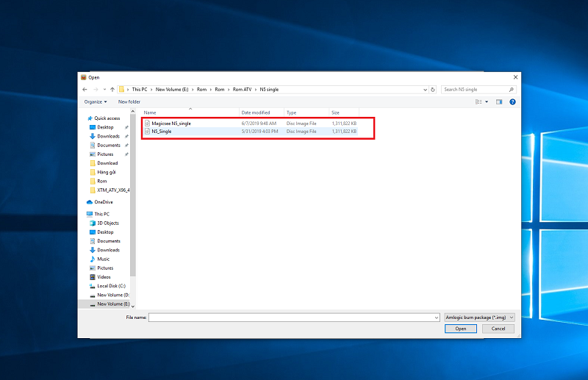Open the help question mark icon
The image size is (588, 380).
[512, 101]
